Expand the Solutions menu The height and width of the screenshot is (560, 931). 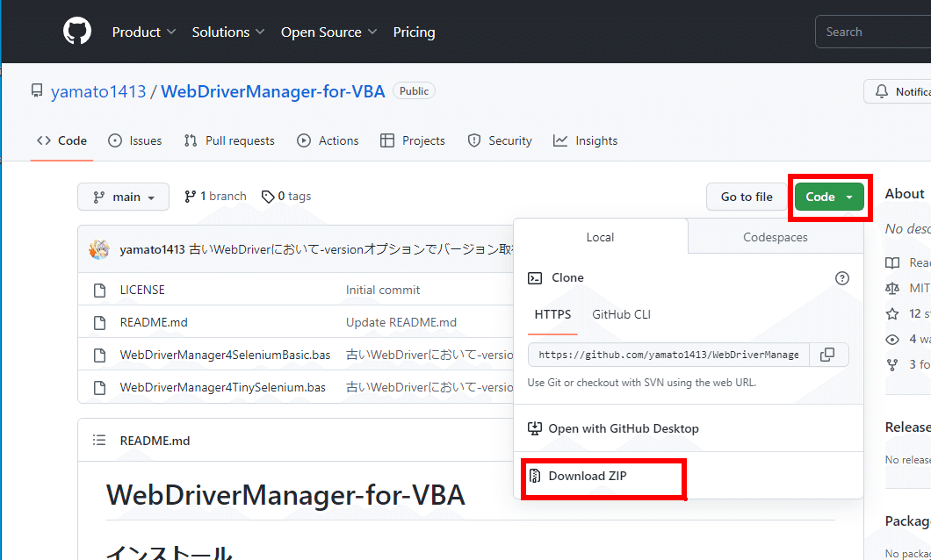[x=228, y=32]
